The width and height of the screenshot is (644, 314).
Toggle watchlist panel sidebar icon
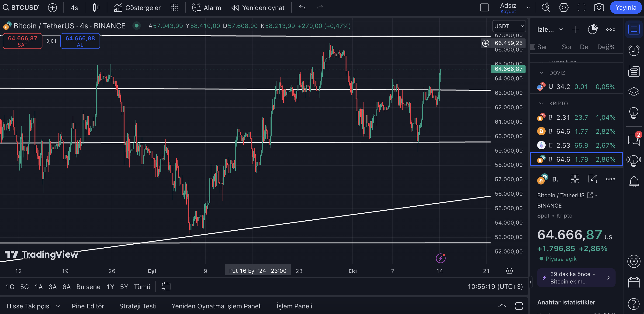click(x=634, y=30)
